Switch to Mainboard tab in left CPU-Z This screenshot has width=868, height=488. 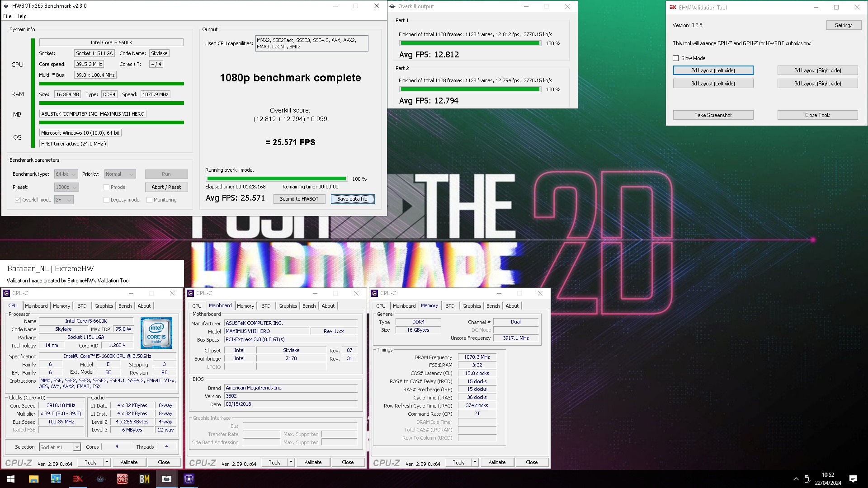click(x=36, y=306)
